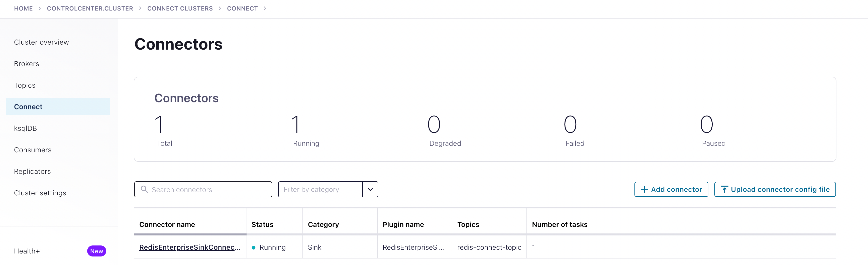Click the search magnifier icon
This screenshot has height=265, width=868.
coord(144,189)
